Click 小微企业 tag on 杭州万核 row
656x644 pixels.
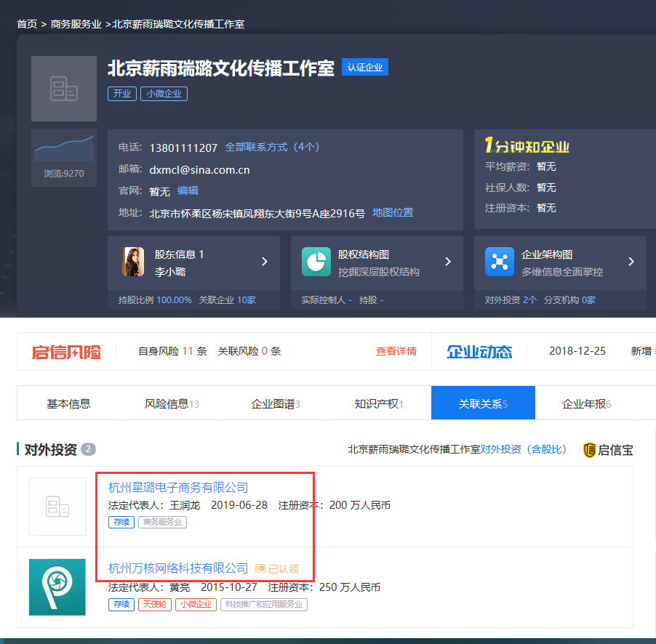(196, 605)
